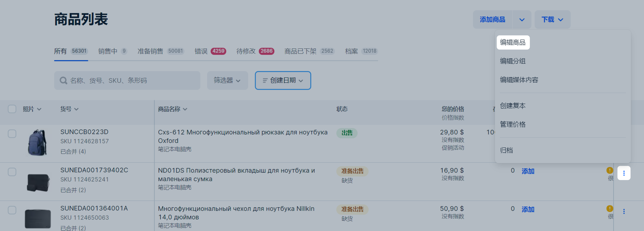The image size is (644, 231).
Task: Toggle the select-all checkbox in header
Action: (12, 109)
